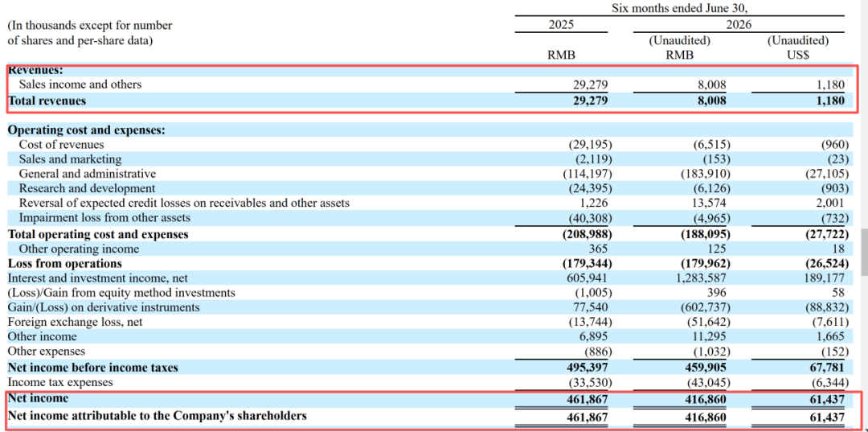Click 'Net income before income taxes' label
Viewport: 868px width, 432px height.
pos(93,367)
